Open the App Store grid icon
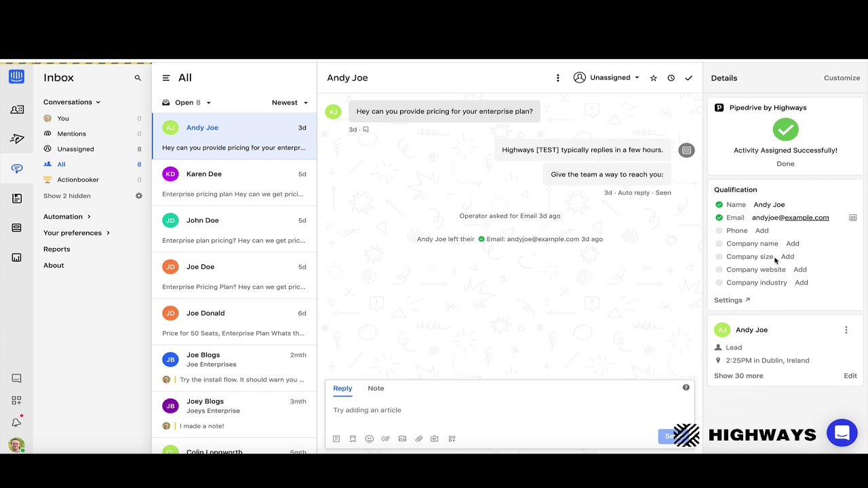Viewport: 868px width, 488px height. point(17,401)
